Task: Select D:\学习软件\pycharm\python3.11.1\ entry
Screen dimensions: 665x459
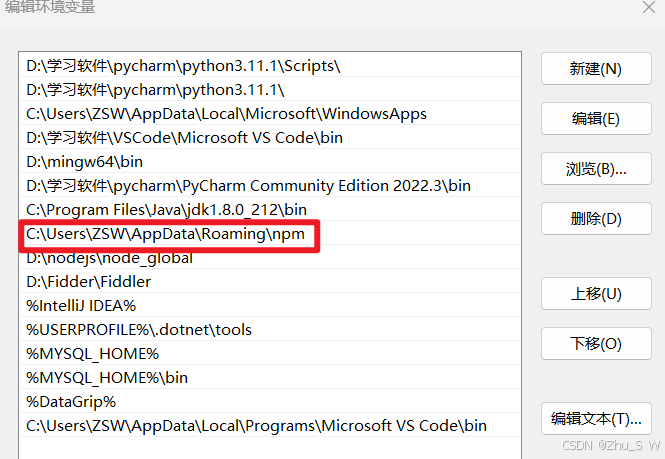Action: tap(270, 90)
